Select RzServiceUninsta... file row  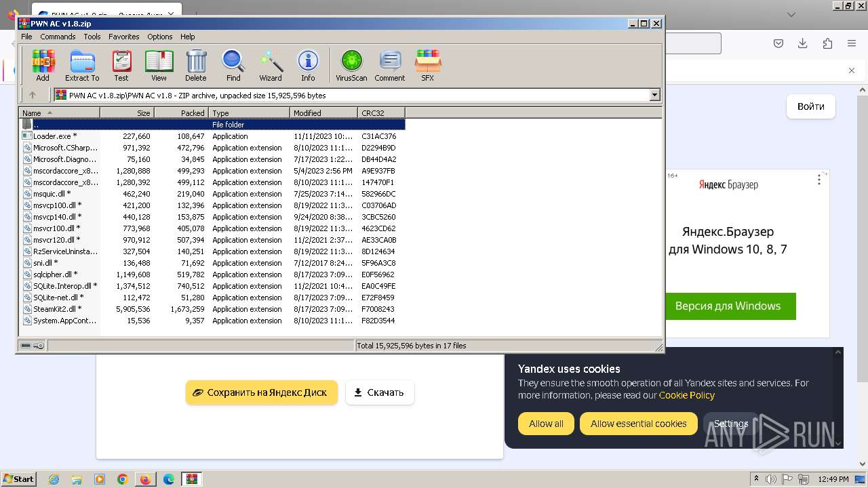coord(212,251)
